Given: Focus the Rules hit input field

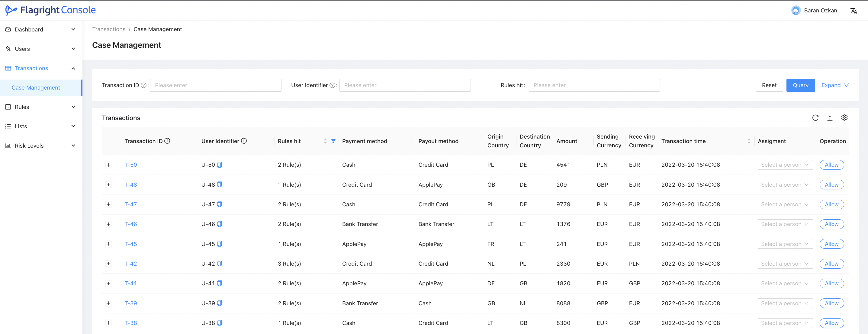Looking at the screenshot, I should (594, 85).
